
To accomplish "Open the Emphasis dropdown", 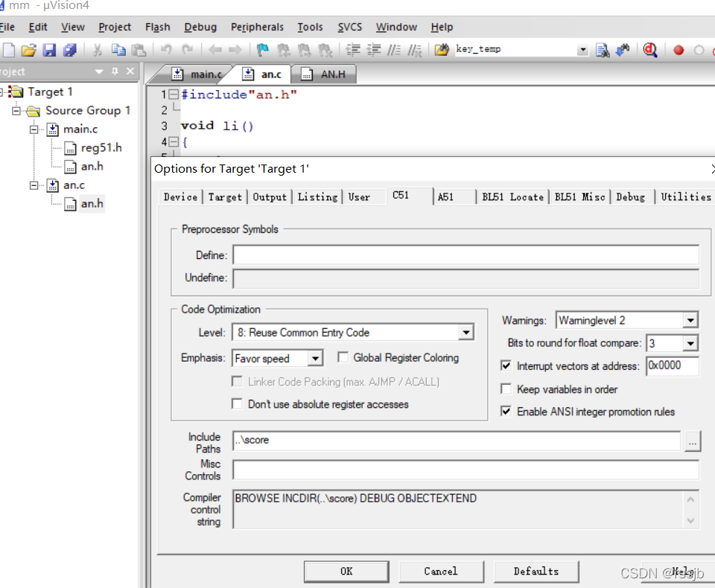I will click(315, 358).
